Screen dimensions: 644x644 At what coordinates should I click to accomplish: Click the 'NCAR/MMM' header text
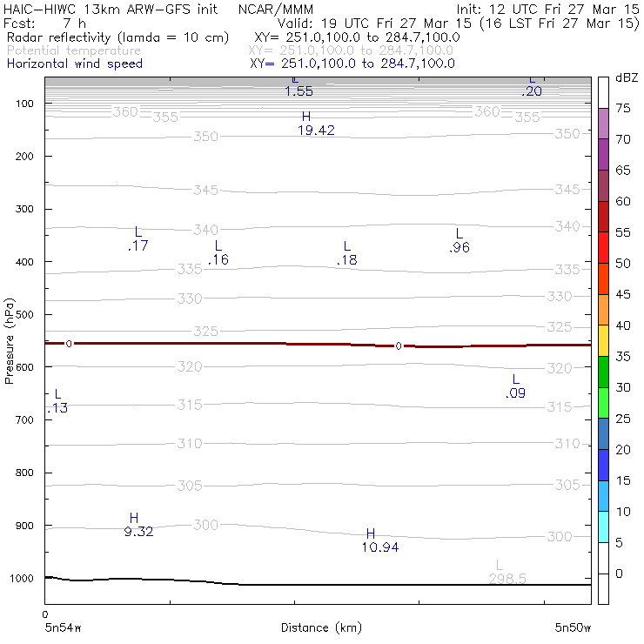(x=276, y=9)
